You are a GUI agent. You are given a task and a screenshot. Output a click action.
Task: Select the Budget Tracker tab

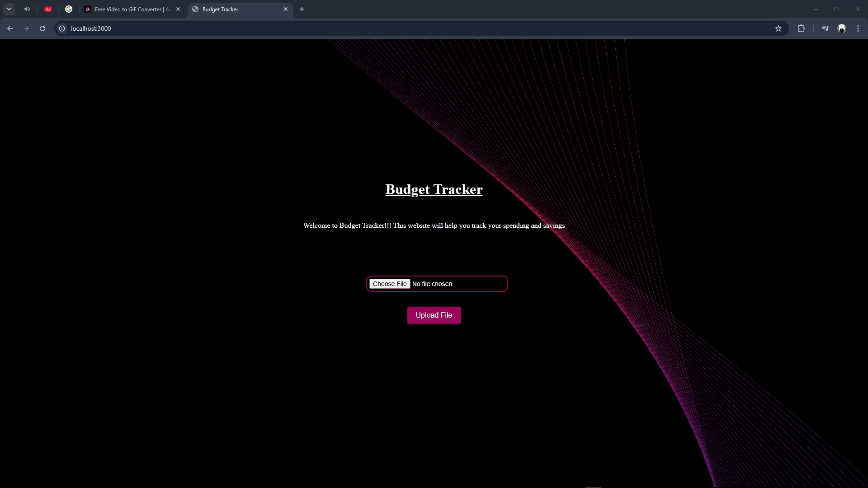tap(241, 9)
